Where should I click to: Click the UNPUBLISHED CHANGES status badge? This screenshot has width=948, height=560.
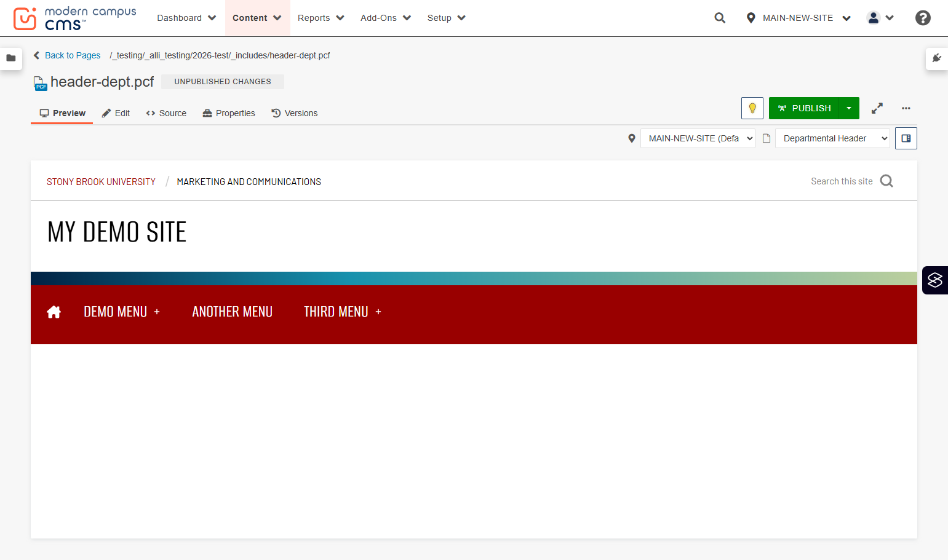[223, 82]
